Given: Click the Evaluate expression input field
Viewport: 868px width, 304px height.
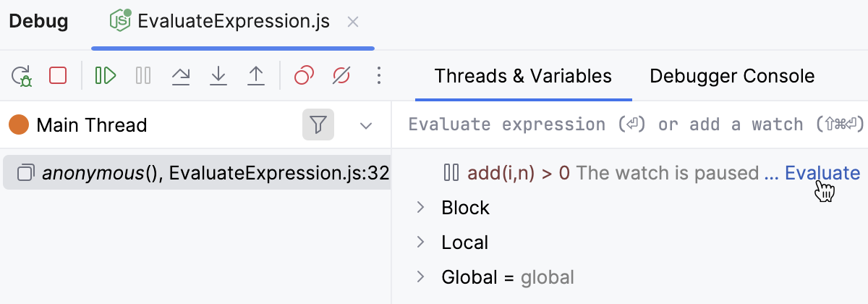Looking at the screenshot, I should click(x=629, y=124).
